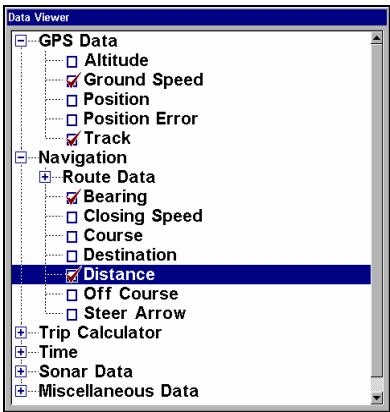Click the Track text label
Image resolution: width=390 pixels, height=412 pixels.
[107, 138]
